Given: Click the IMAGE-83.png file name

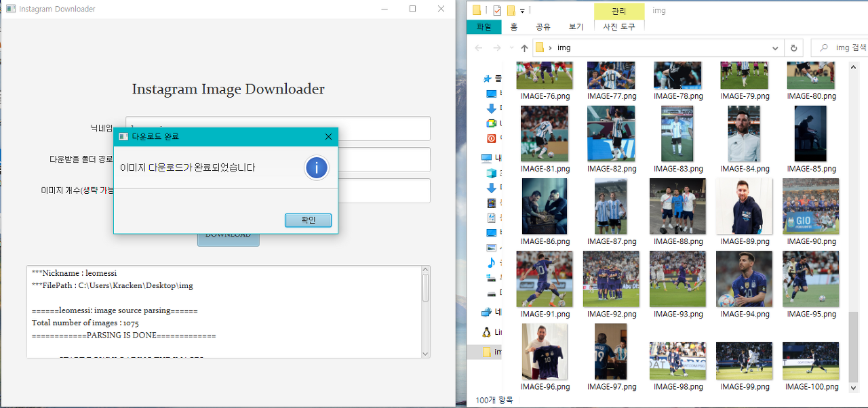Looking at the screenshot, I should point(678,169).
